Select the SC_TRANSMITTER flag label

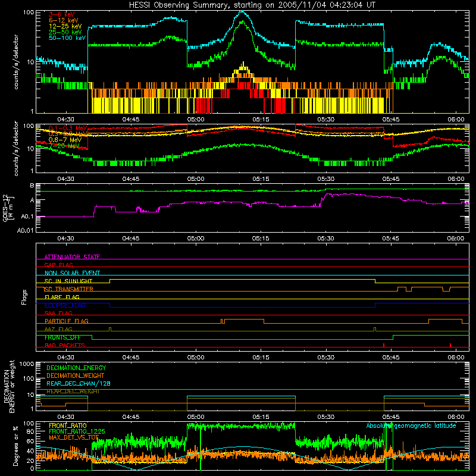pos(69,289)
